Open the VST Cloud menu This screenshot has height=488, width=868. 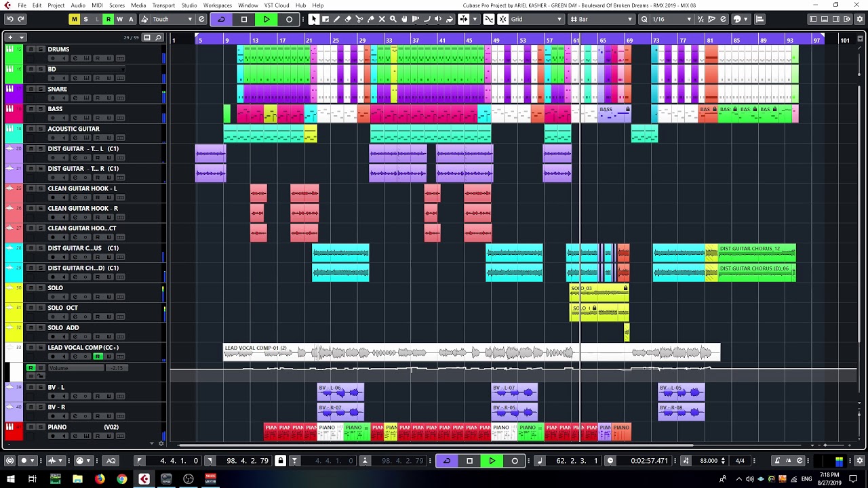coord(277,5)
